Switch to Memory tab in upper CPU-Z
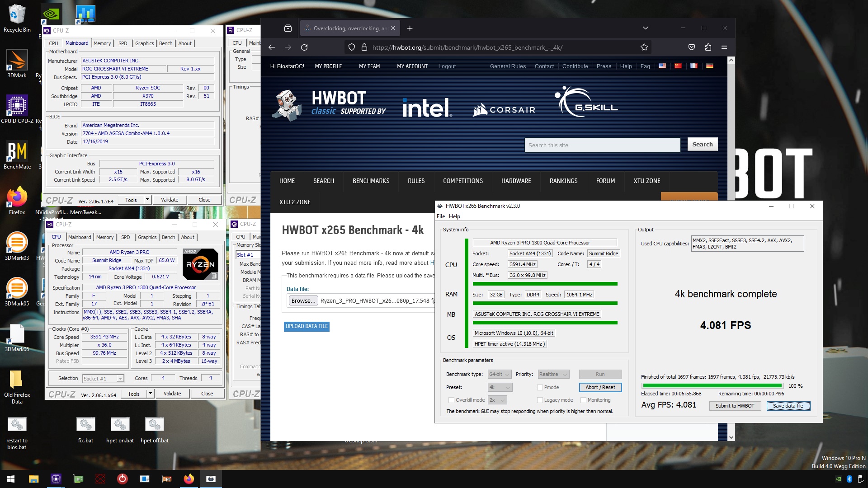Viewport: 868px width, 488px height. coord(102,43)
